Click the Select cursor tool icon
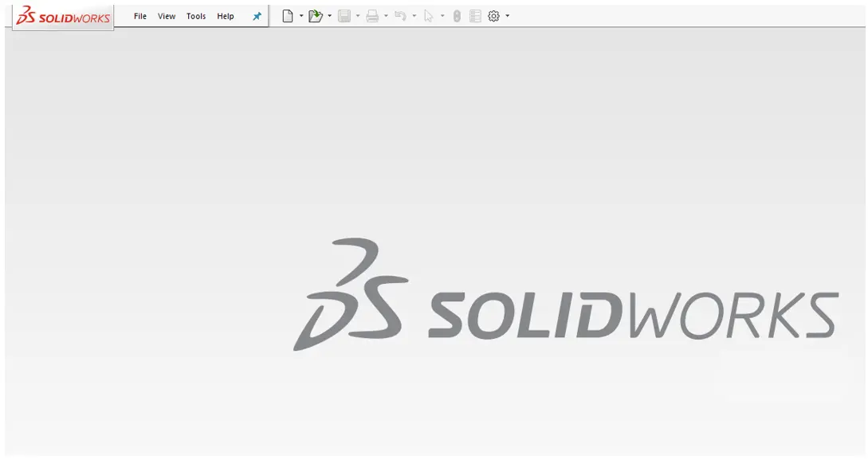This screenshot has height=464, width=868. pyautogui.click(x=429, y=16)
